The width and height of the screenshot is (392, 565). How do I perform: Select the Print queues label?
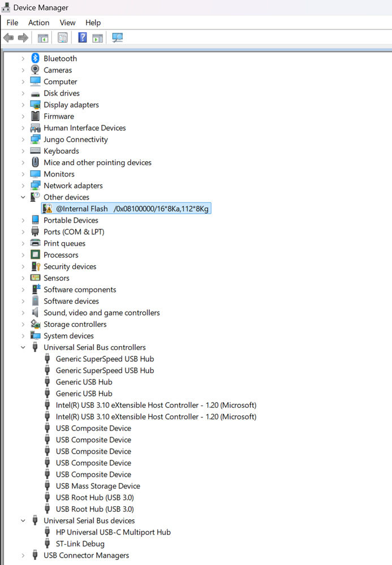64,244
